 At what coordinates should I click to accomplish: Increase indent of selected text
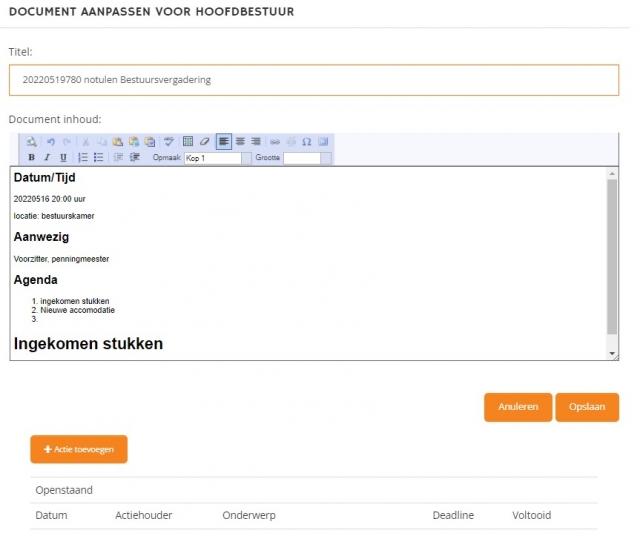point(134,158)
